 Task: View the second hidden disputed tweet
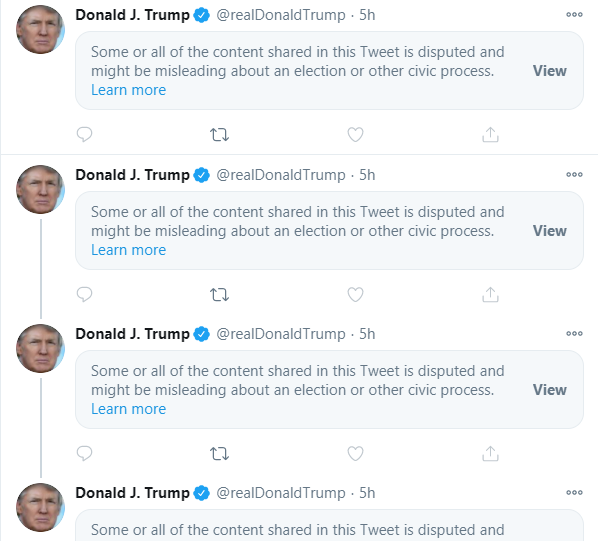[550, 231]
